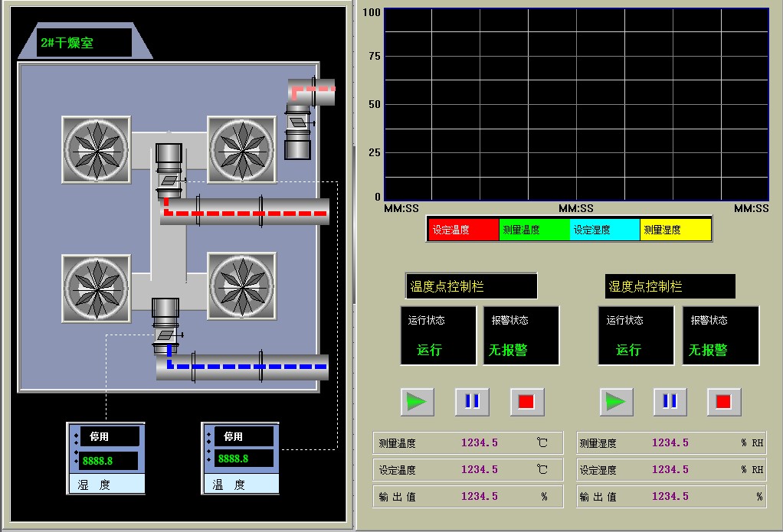Click inside the trend chart area

pos(575,104)
